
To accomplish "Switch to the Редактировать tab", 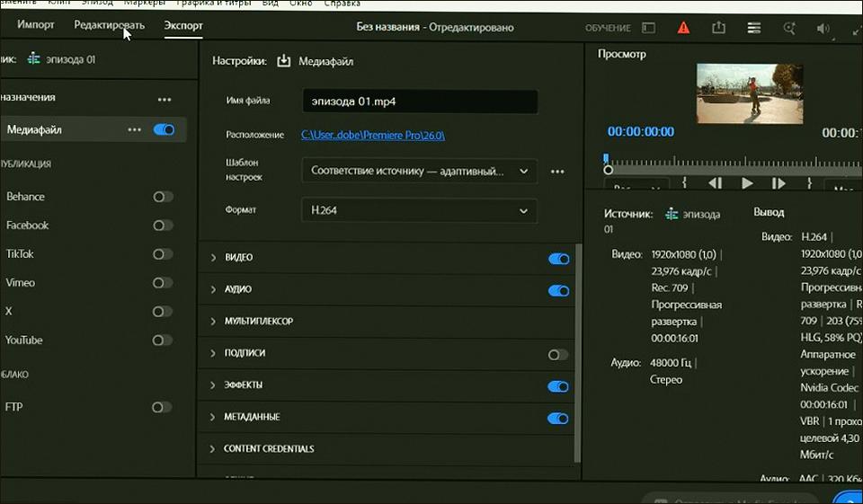I will (109, 25).
